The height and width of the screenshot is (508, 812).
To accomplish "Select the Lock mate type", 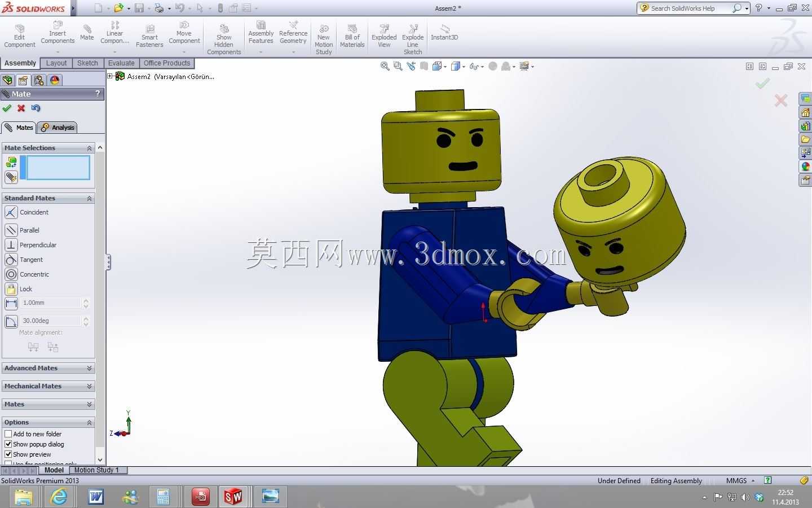I will [x=19, y=289].
